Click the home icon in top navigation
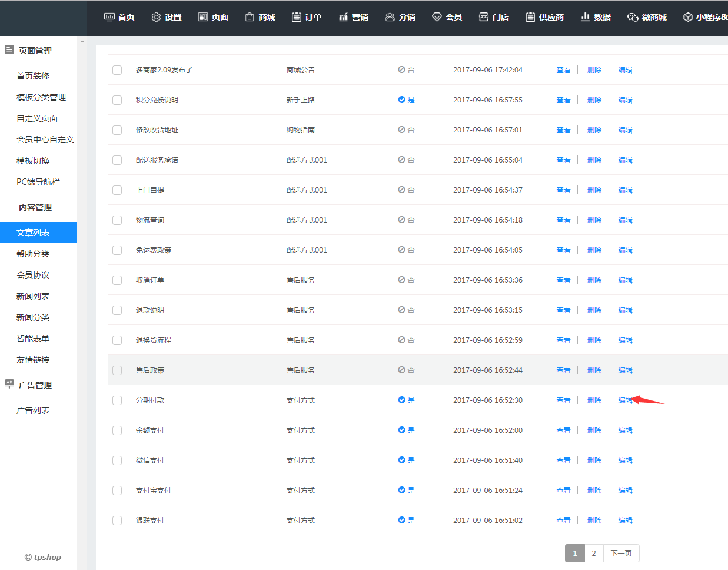Viewport: 728px width, 570px height. (x=109, y=17)
